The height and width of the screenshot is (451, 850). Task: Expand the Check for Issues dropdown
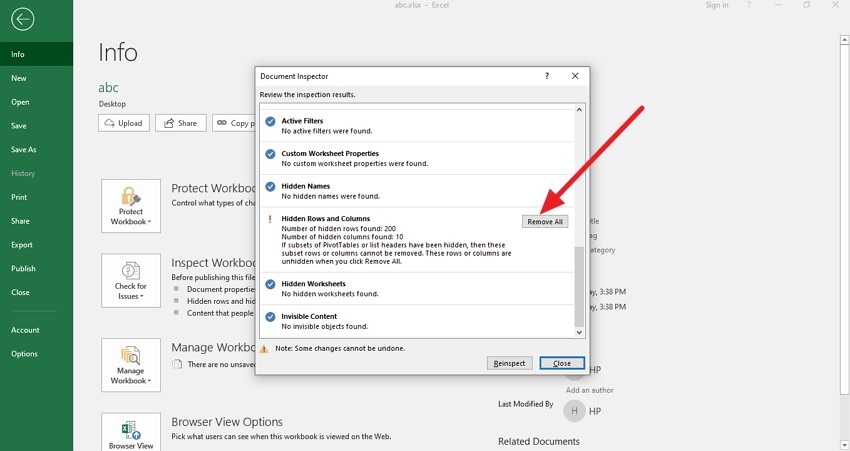131,281
